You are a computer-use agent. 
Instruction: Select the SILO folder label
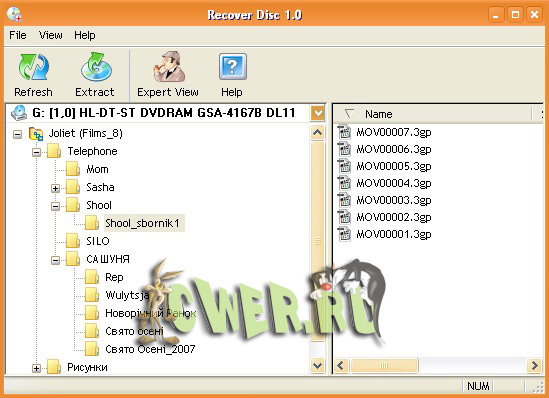98,241
